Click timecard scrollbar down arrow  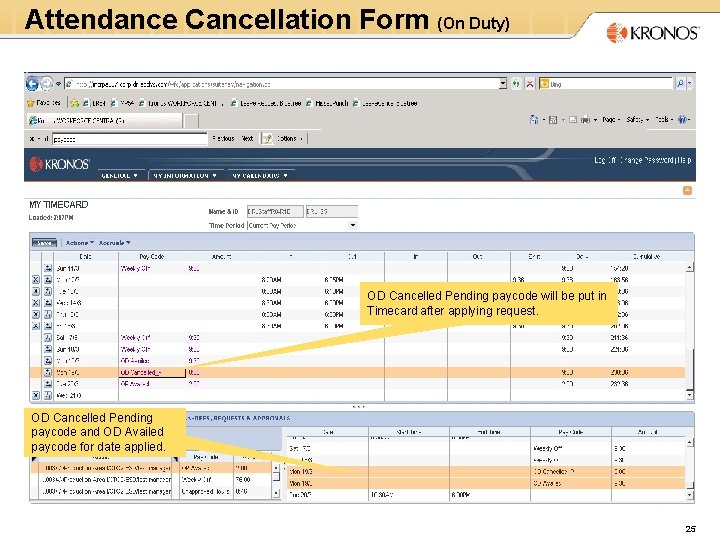(690, 395)
